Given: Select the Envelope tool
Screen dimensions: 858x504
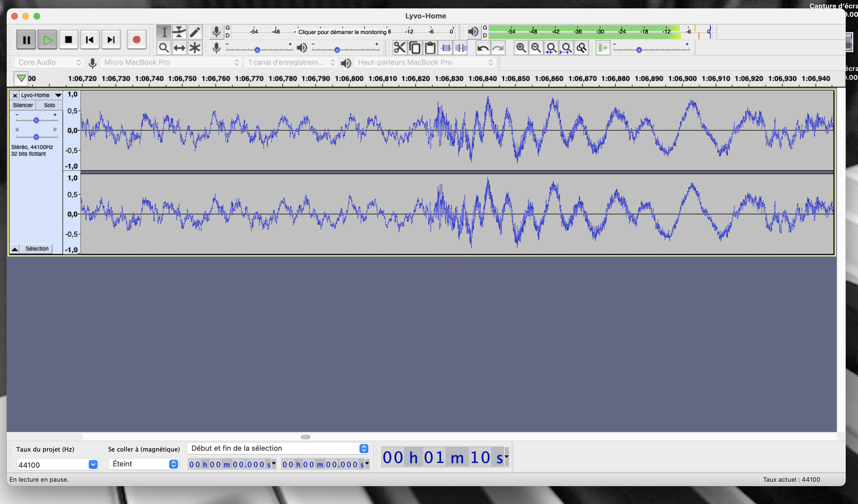Looking at the screenshot, I should click(x=179, y=32).
